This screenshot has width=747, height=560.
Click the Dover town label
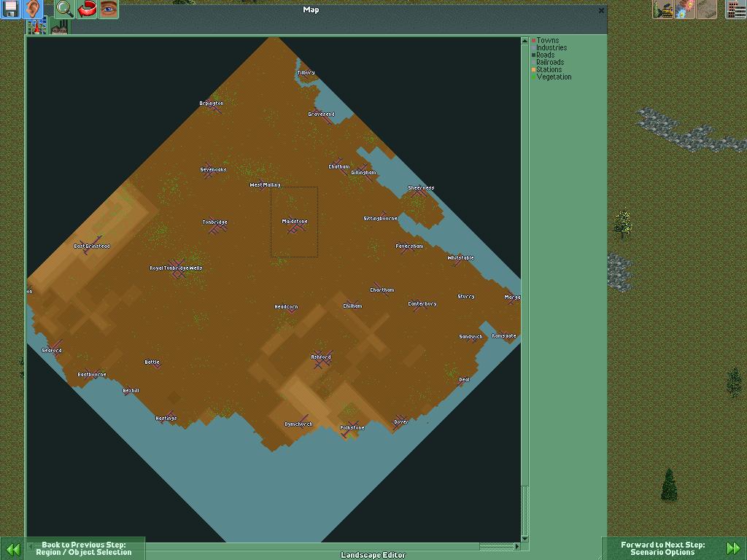[x=401, y=421]
